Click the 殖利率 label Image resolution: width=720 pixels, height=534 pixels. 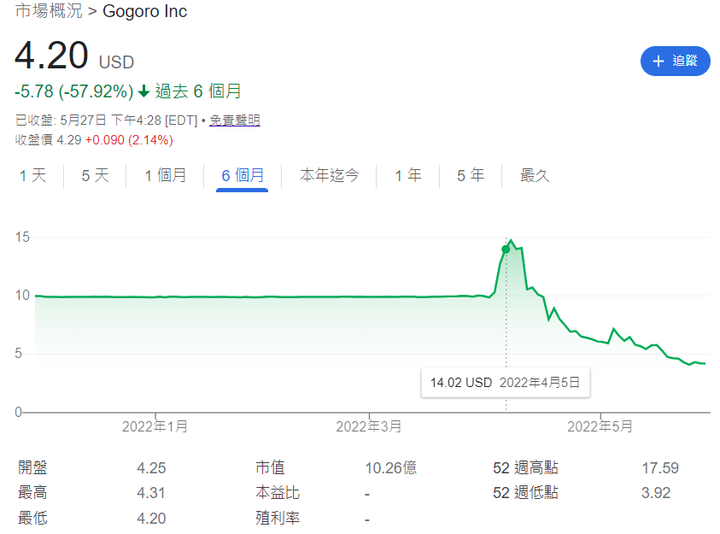(277, 518)
